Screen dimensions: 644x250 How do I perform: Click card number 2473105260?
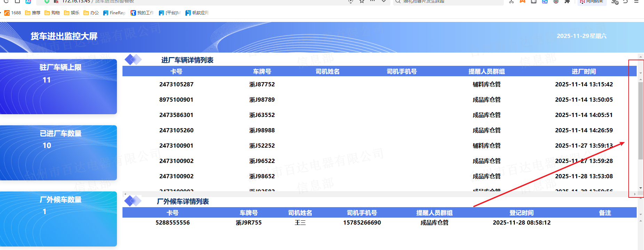(176, 130)
